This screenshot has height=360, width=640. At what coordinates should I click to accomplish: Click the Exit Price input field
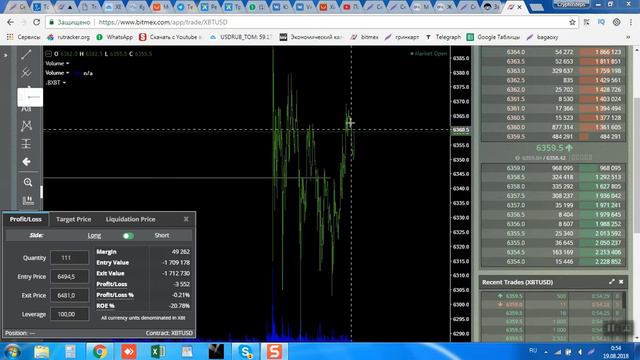[69, 295]
